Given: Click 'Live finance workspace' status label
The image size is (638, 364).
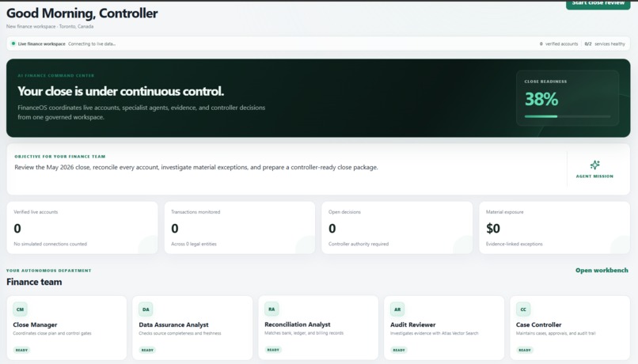Looking at the screenshot, I should [41, 44].
